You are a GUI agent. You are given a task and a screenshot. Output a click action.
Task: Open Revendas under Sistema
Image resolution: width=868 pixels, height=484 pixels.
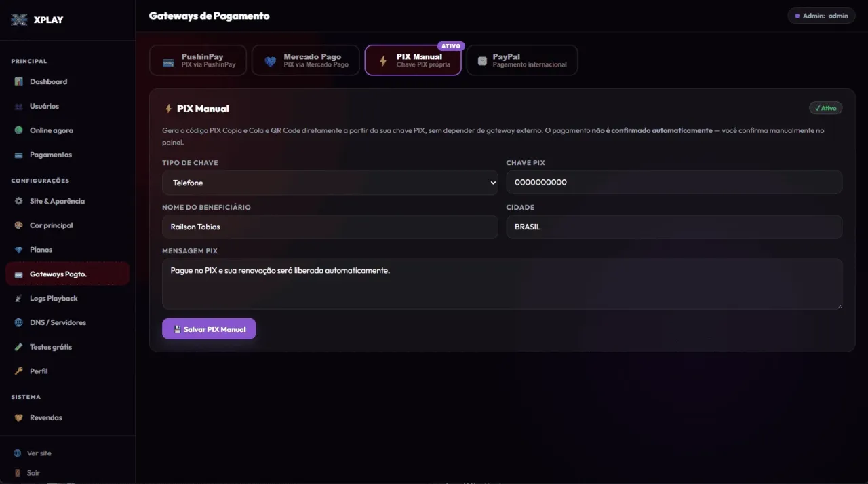(x=67, y=417)
